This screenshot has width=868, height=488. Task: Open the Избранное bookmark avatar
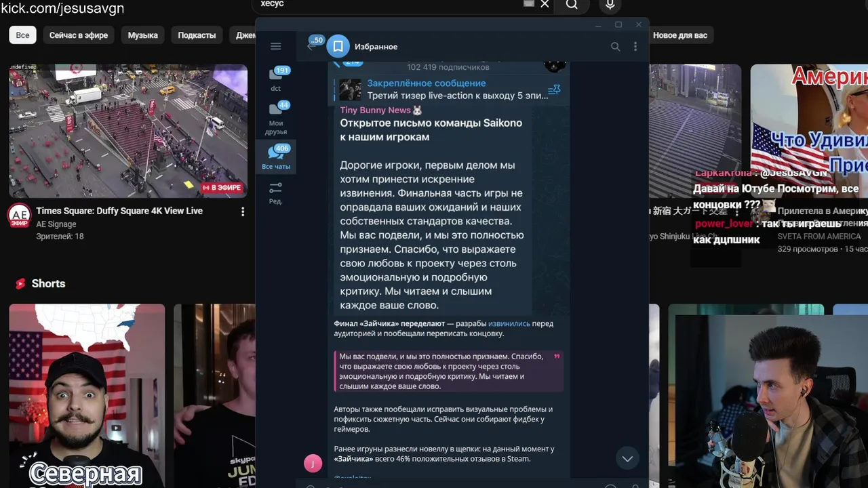(338, 46)
